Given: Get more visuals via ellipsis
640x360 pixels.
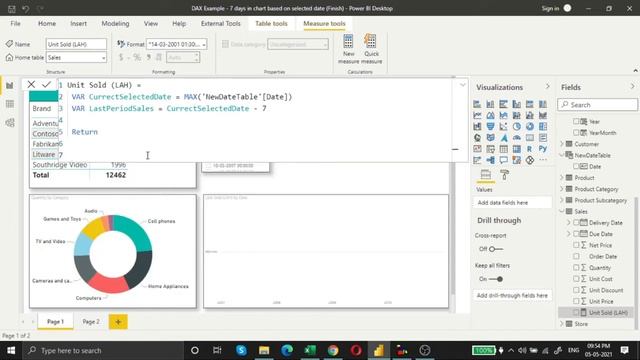Looking at the screenshot, I should click(x=543, y=160).
